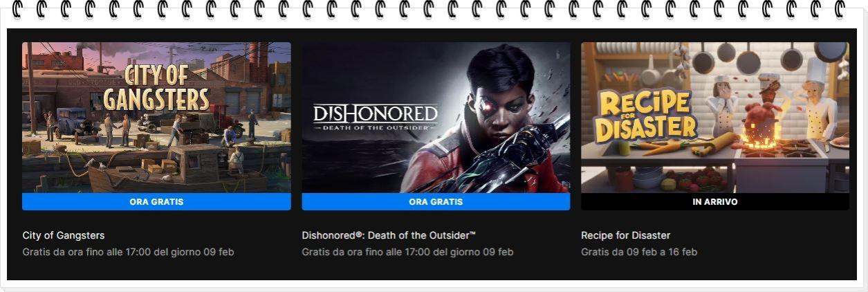Select the Dishonored®: Death of the Outsider title
The height and width of the screenshot is (292, 868).
point(389,235)
